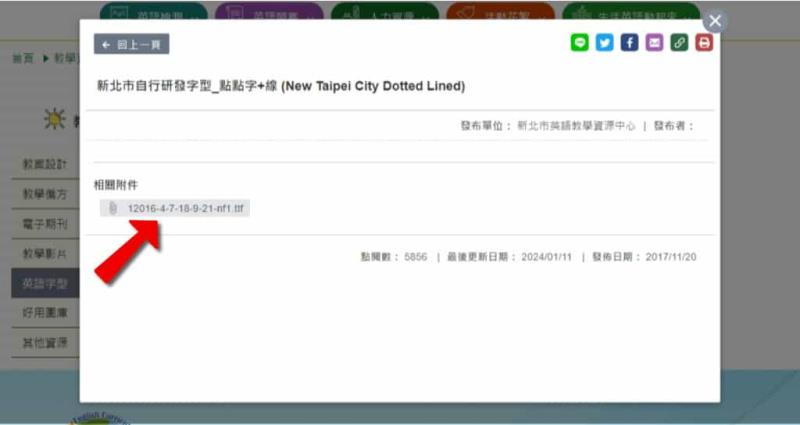Viewport: 800px width, 425px height.
Task: Copy the page link icon
Action: [x=679, y=43]
